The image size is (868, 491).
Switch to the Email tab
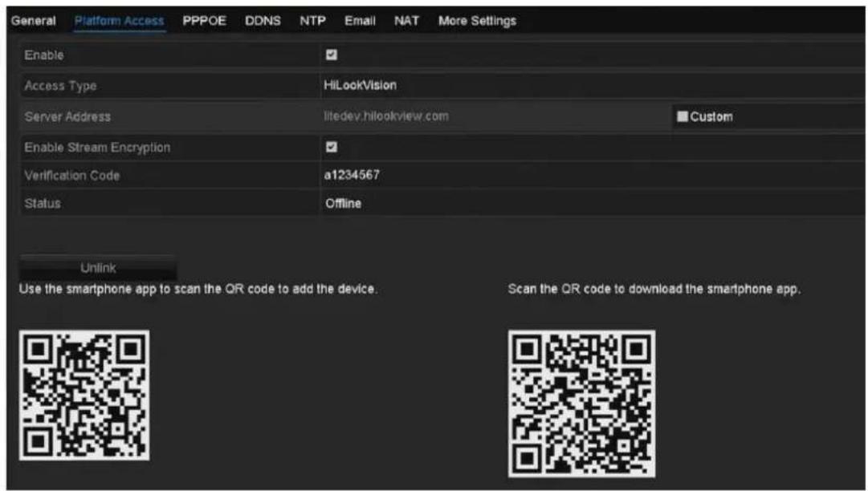pyautogui.click(x=360, y=21)
